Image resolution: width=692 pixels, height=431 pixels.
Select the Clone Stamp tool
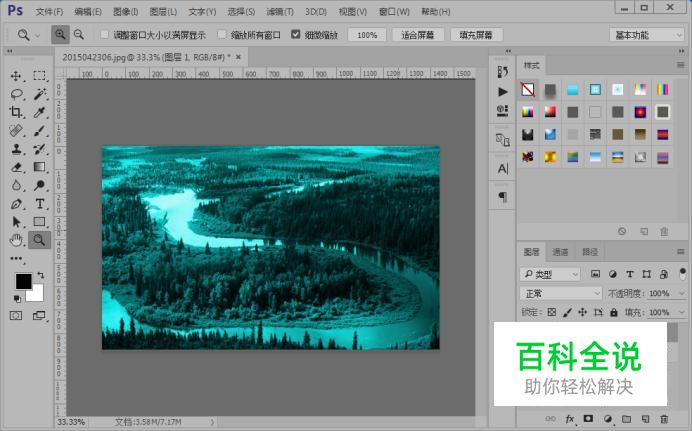point(16,149)
